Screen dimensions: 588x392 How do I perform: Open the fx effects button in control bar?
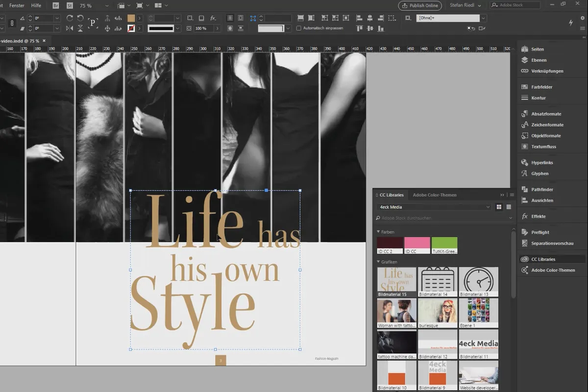[x=213, y=18]
